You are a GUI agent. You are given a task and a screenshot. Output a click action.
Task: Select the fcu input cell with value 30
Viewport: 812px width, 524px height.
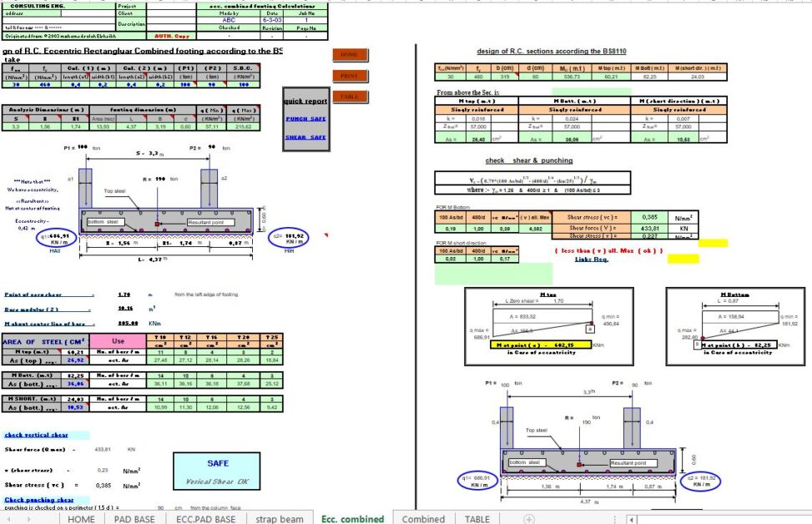(16, 84)
